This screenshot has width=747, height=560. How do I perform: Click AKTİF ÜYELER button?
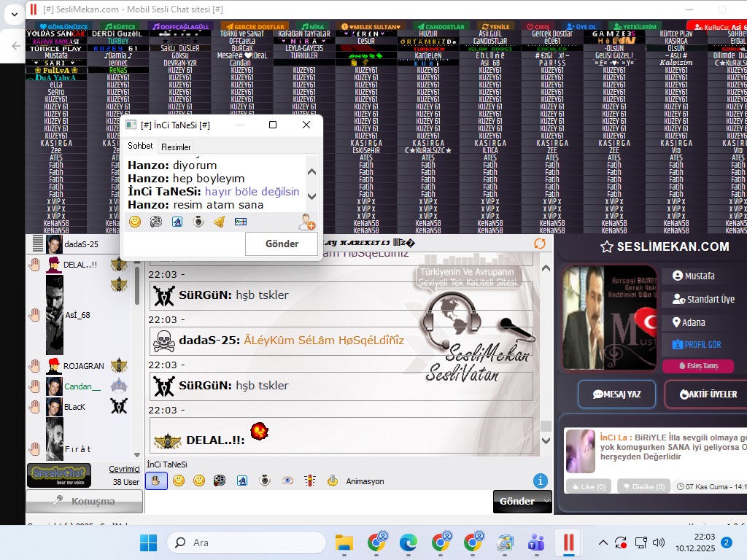[708, 394]
